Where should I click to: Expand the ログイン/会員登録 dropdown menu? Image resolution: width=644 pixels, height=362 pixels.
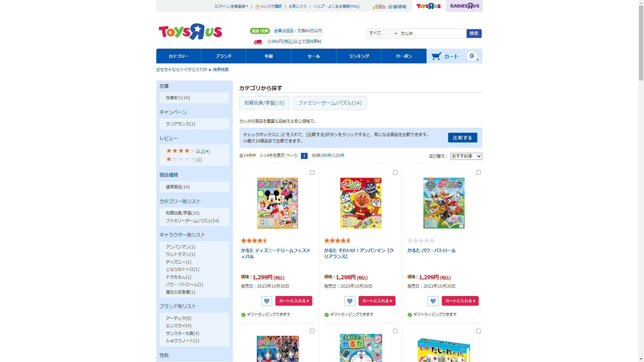coord(231,6)
